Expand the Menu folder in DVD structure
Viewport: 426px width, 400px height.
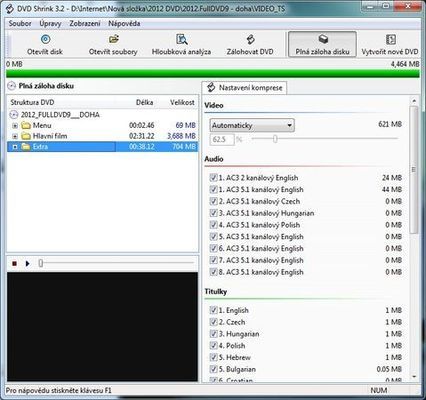click(x=15, y=126)
